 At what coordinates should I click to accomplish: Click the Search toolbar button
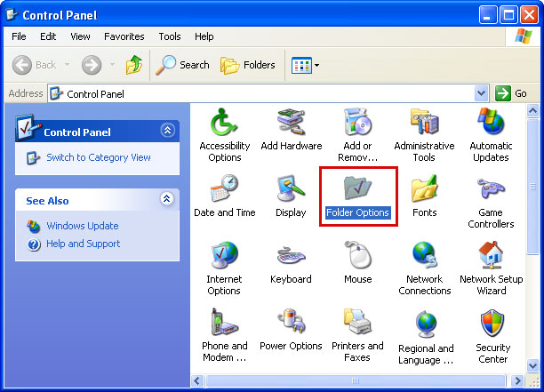183,65
